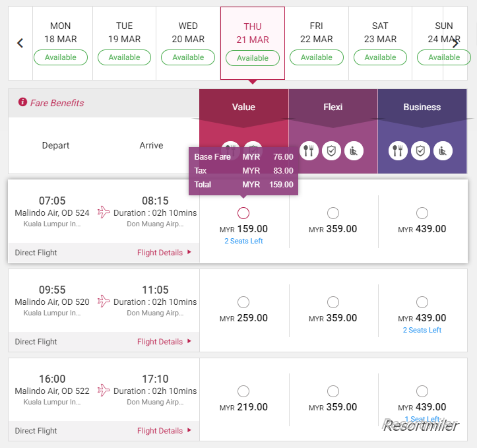Click the previous week arrow icon
Image resolution: width=477 pixels, height=448 pixels.
pyautogui.click(x=20, y=43)
